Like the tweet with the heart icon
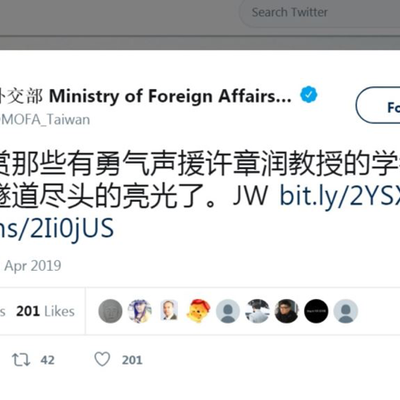 pos(102,360)
